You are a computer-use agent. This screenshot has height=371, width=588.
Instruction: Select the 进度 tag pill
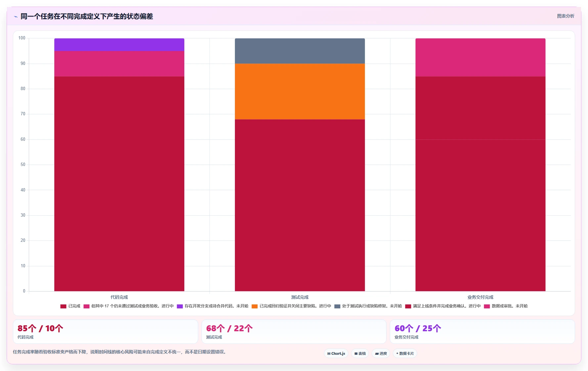click(381, 353)
